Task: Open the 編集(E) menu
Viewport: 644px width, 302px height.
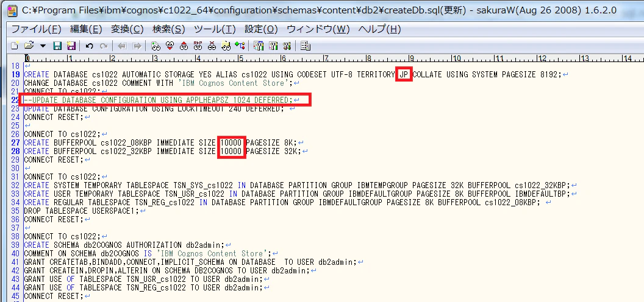Action: tap(86, 29)
